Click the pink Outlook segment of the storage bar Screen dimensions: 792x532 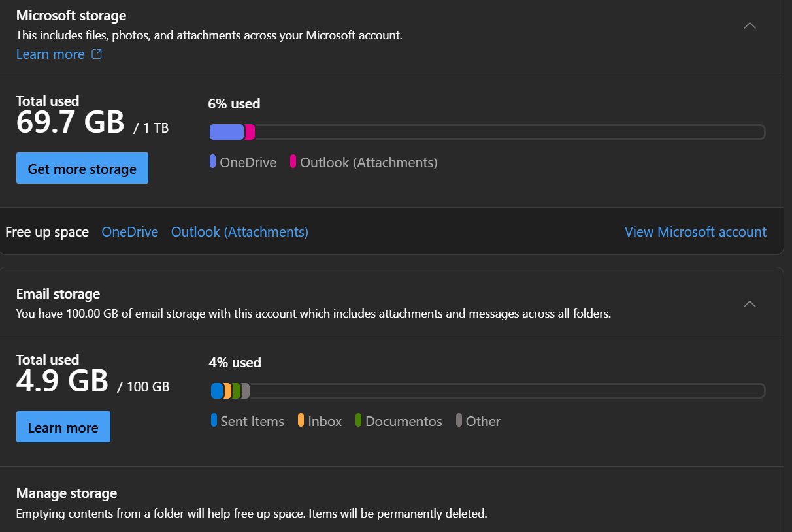click(250, 132)
